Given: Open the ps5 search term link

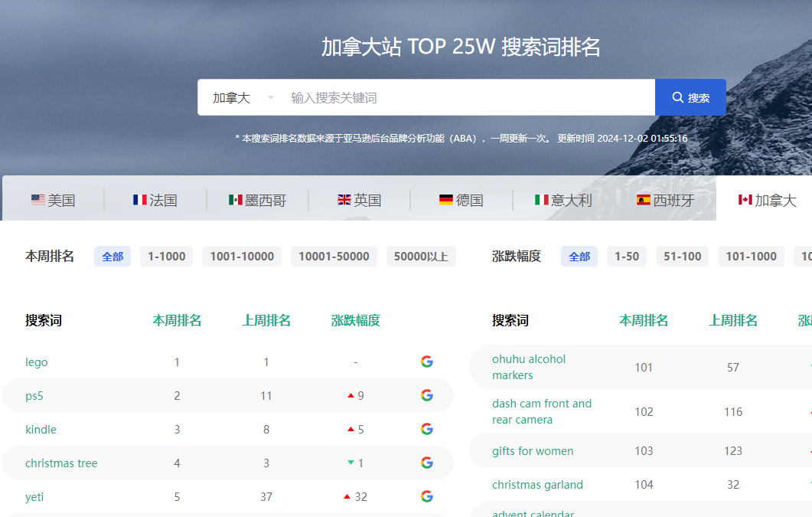Looking at the screenshot, I should coord(34,396).
